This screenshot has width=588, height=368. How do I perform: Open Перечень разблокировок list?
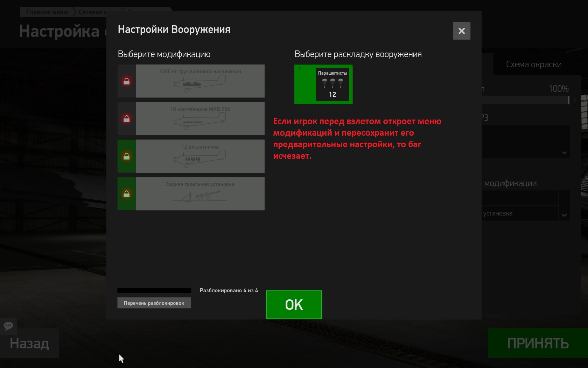point(154,303)
